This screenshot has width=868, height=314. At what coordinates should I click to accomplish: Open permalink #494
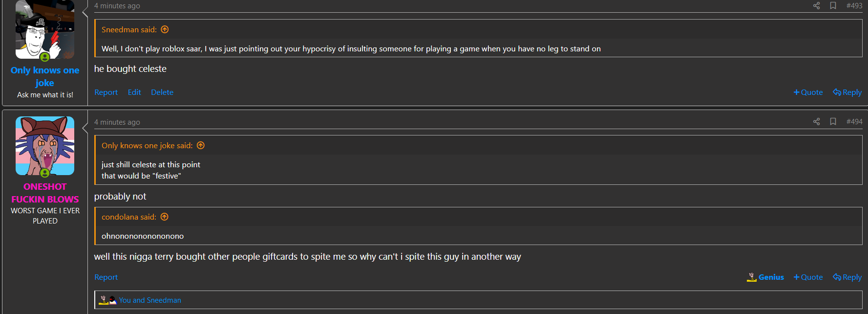854,121
